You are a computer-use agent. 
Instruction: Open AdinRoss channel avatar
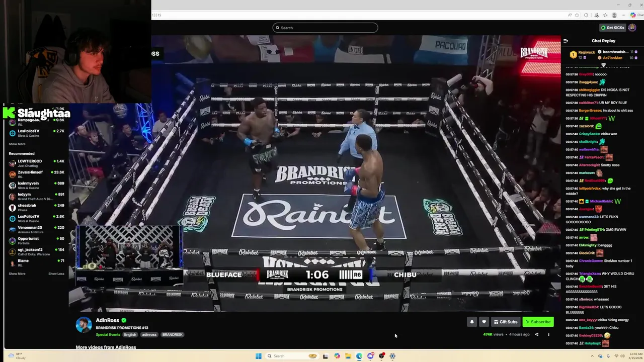pos(84,325)
